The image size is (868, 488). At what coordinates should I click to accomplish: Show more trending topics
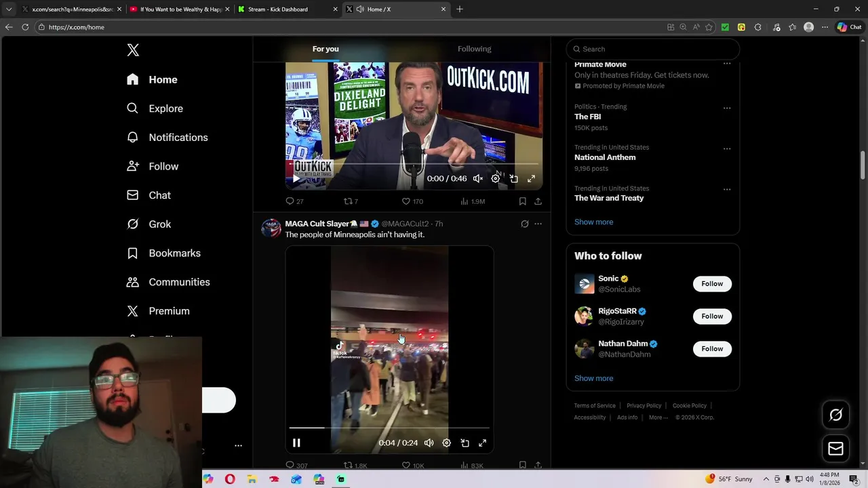pyautogui.click(x=593, y=222)
